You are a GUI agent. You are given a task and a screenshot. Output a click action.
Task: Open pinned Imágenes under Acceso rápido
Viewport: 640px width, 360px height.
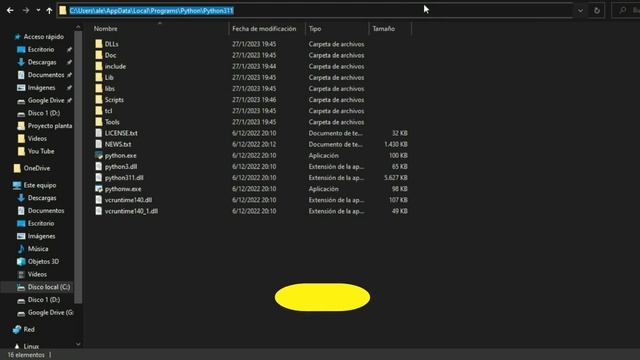click(41, 87)
